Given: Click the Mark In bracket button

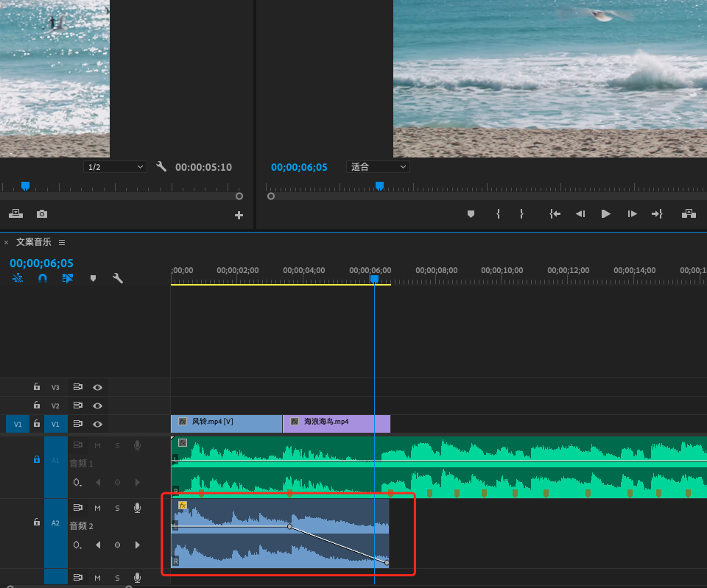Looking at the screenshot, I should point(498,214).
